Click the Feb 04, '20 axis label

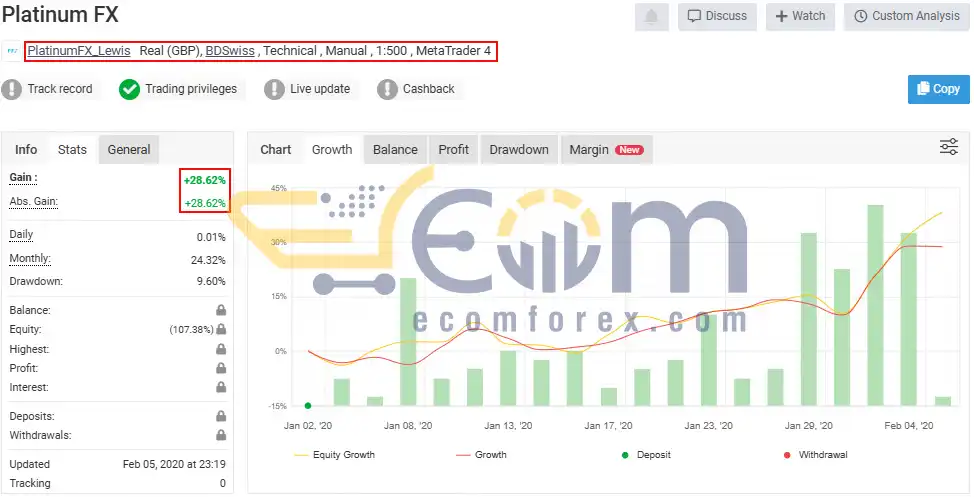click(x=909, y=426)
